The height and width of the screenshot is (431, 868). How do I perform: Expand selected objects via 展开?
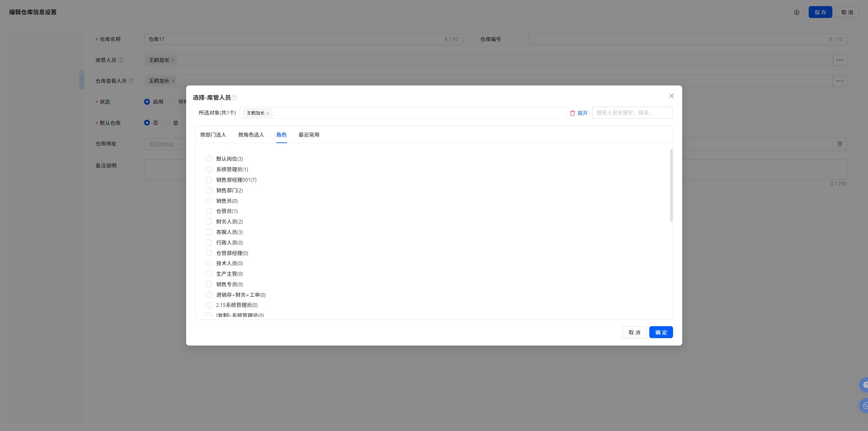point(582,113)
